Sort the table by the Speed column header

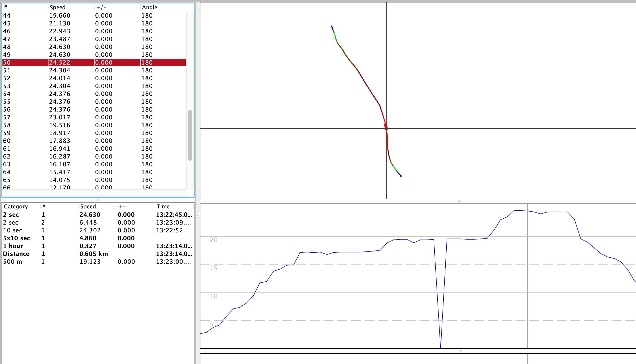point(58,8)
